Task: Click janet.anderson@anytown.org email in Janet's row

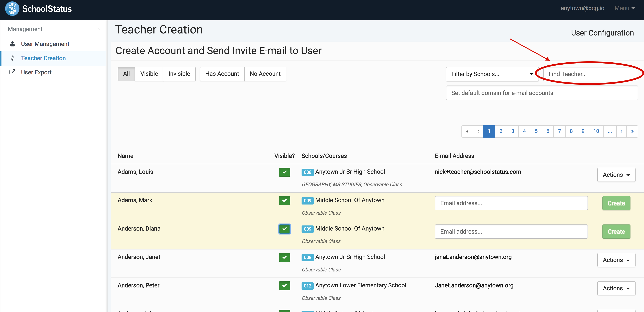Action: [x=473, y=257]
